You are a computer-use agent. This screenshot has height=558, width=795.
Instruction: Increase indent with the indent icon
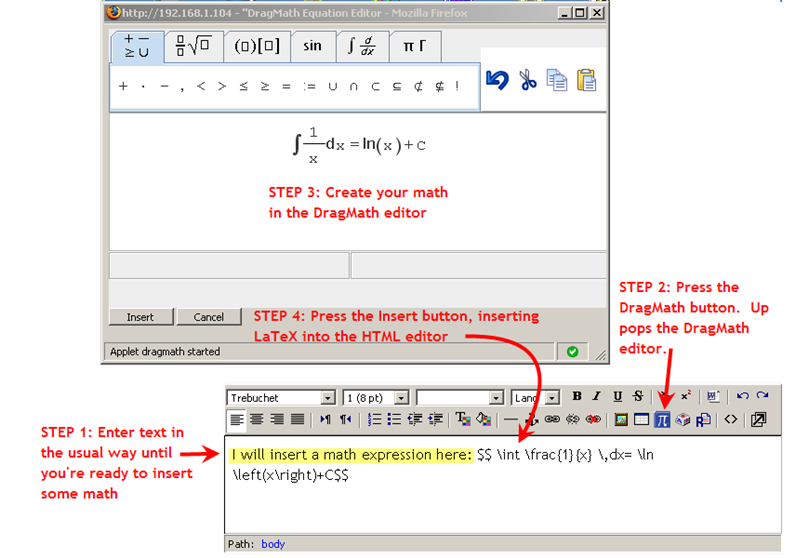tap(436, 420)
